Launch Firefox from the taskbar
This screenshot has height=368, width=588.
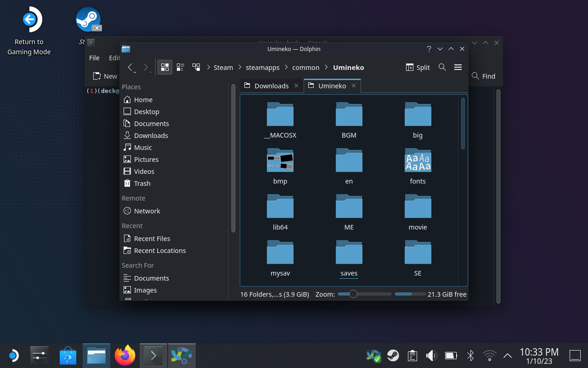124,356
